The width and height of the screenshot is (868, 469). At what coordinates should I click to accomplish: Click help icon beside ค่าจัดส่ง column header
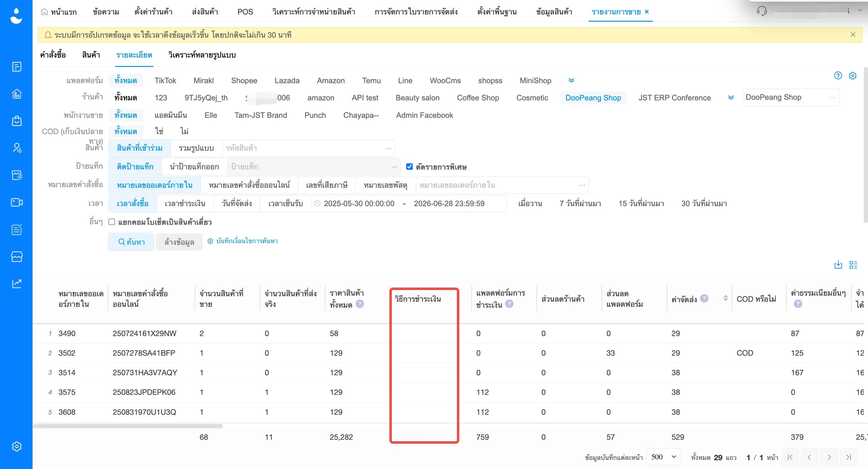pos(704,298)
